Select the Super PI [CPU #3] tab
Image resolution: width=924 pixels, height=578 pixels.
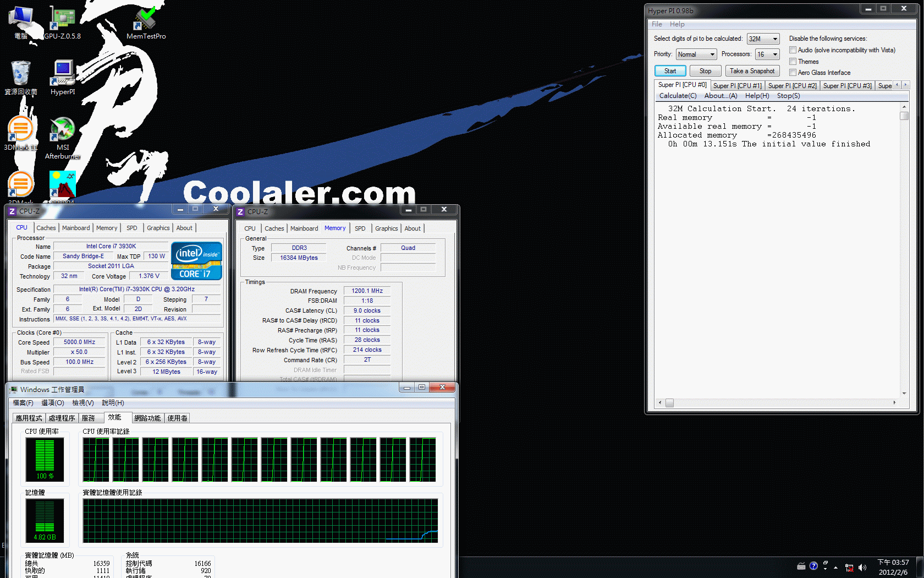pos(847,86)
